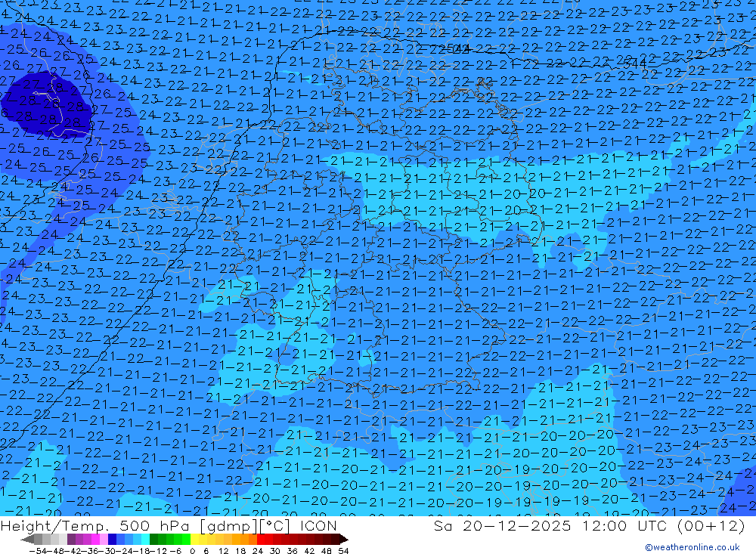Click the '-54' legend value
The height and width of the screenshot is (554, 756).
point(38,551)
